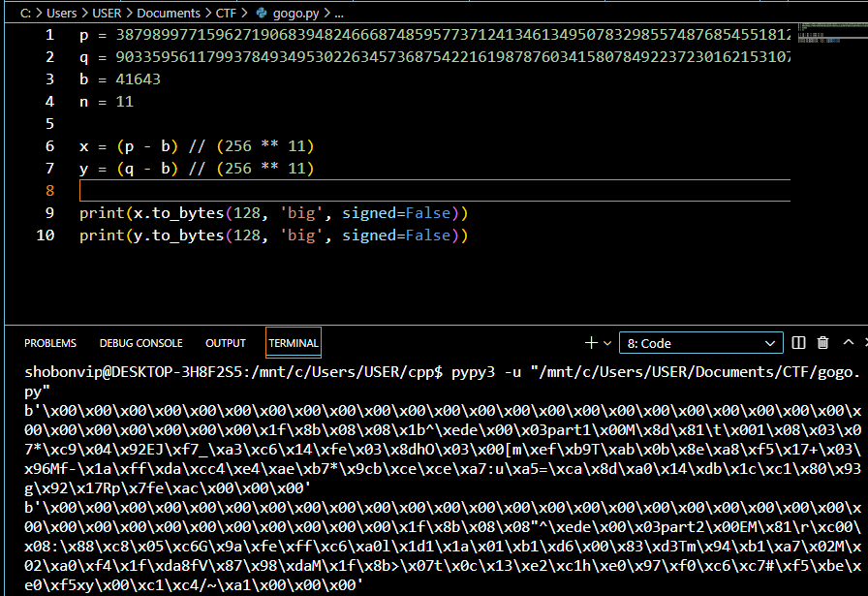
Task: Switch to the PROBLEMS tab
Action: pos(50,343)
